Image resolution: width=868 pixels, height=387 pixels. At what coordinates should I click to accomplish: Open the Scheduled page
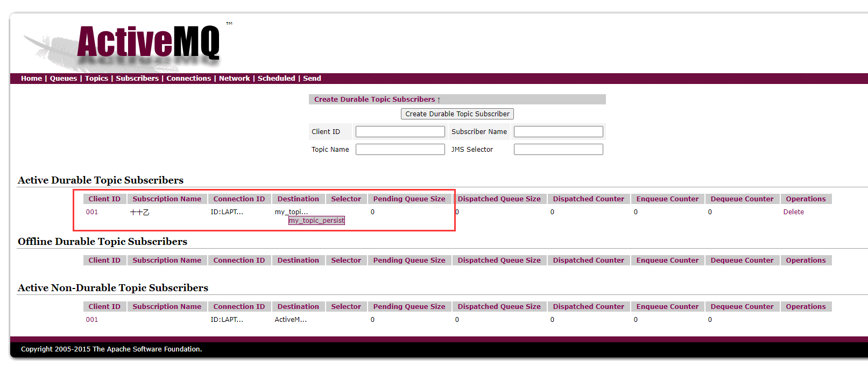[276, 79]
